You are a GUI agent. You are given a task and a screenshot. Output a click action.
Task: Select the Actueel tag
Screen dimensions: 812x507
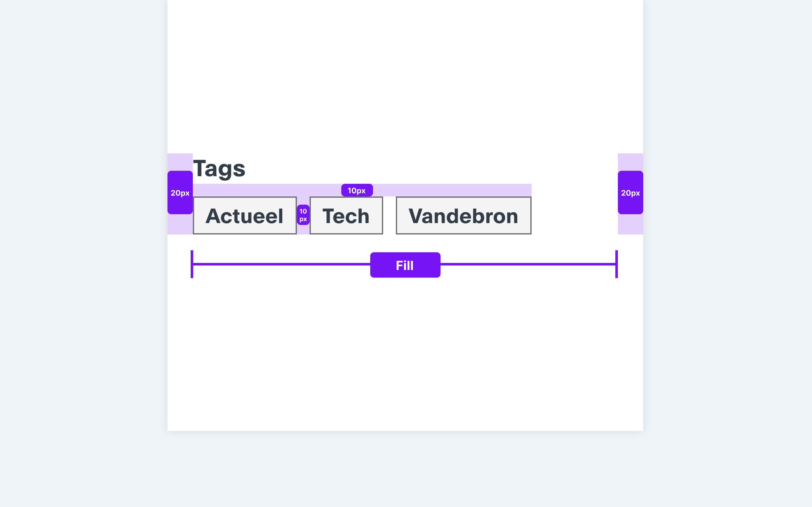tap(245, 215)
